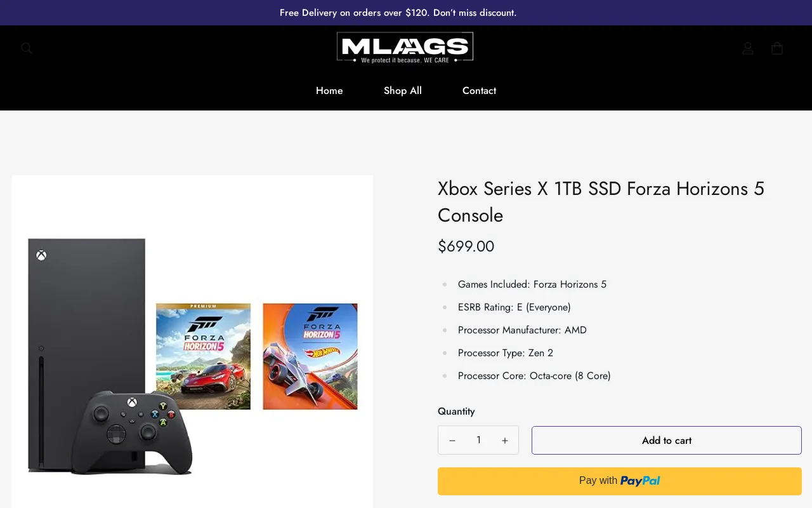Open the Shop All menu item

(403, 91)
